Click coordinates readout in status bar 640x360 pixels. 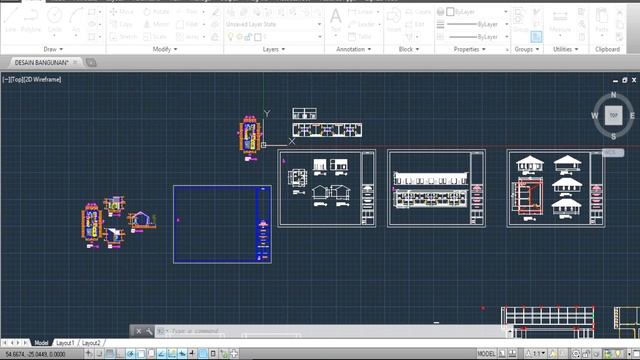point(36,354)
